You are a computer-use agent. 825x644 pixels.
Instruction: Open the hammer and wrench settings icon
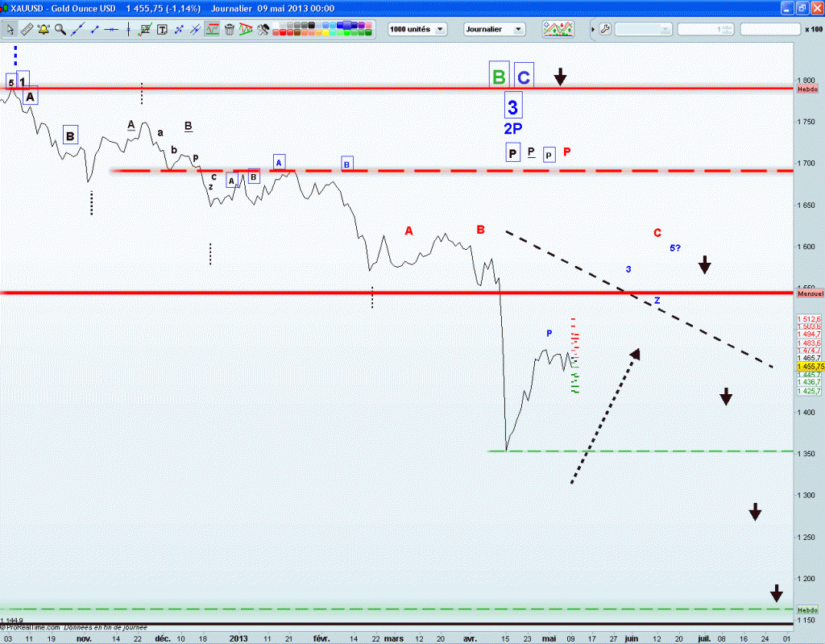point(263,29)
